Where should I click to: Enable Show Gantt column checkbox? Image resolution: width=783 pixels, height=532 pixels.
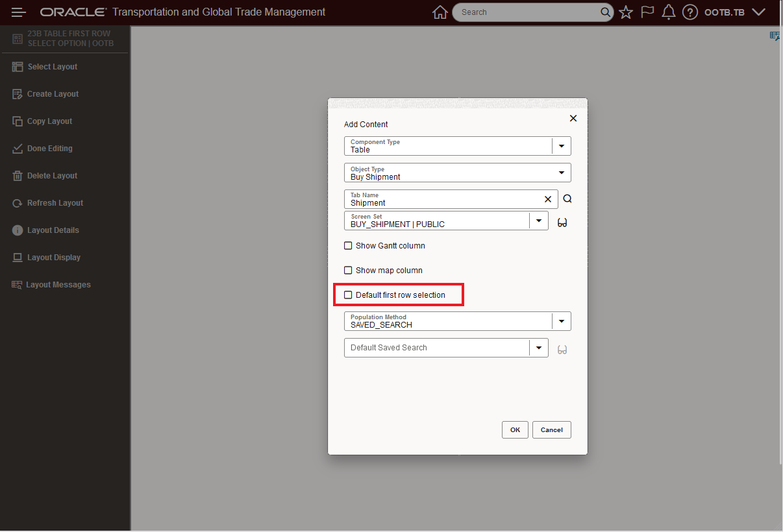349,246
